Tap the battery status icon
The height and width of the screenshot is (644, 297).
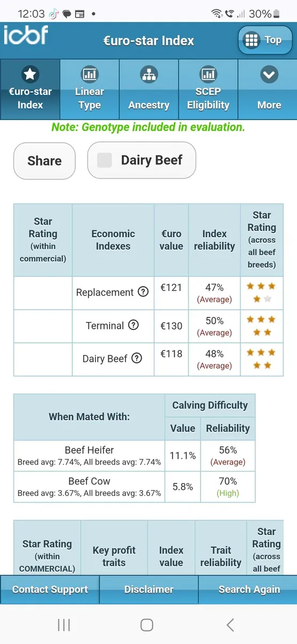pyautogui.click(x=276, y=13)
